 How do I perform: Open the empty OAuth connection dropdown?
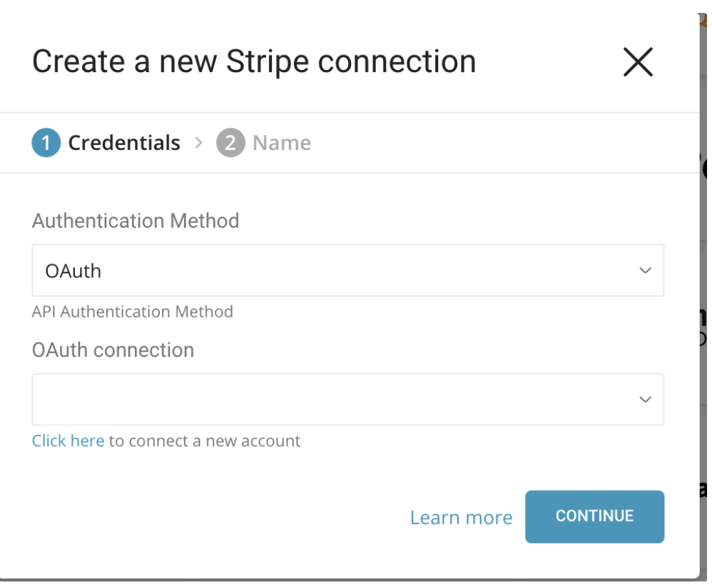click(347, 400)
